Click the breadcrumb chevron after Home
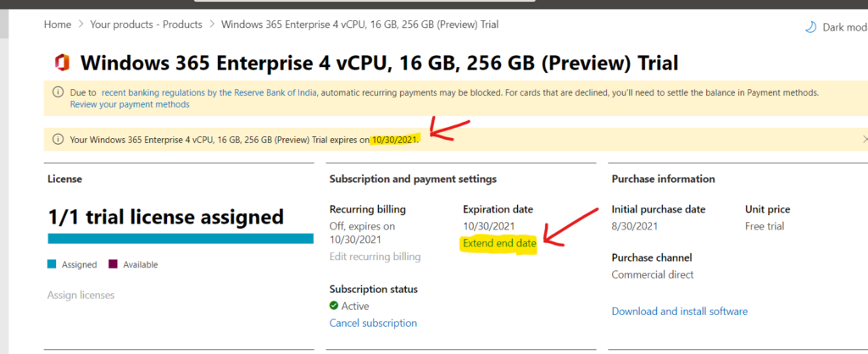The width and height of the screenshot is (868, 354). (x=81, y=25)
